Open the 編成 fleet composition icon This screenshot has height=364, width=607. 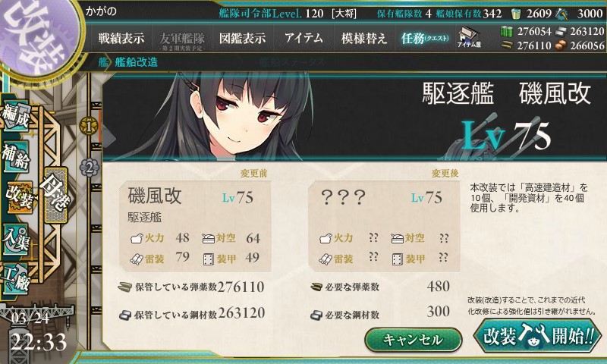(x=16, y=116)
